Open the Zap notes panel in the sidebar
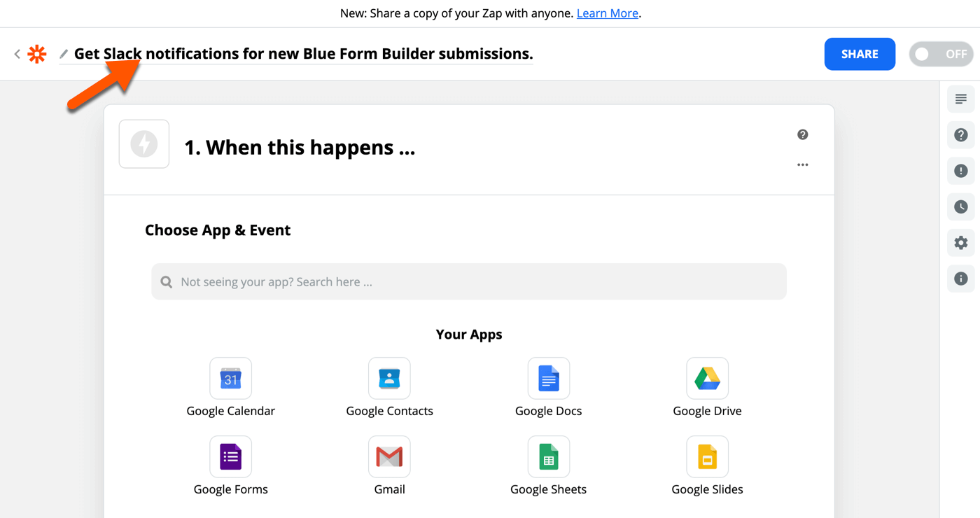This screenshot has height=518, width=980. 960,99
